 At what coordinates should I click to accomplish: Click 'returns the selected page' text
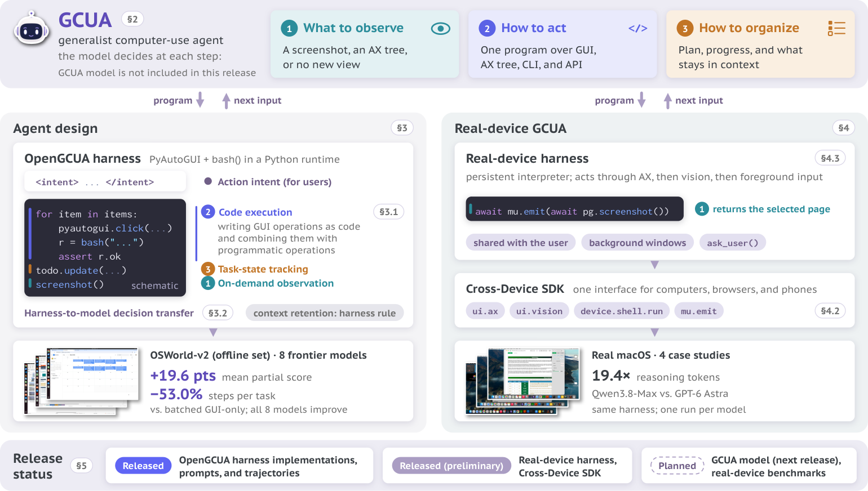[x=772, y=209]
